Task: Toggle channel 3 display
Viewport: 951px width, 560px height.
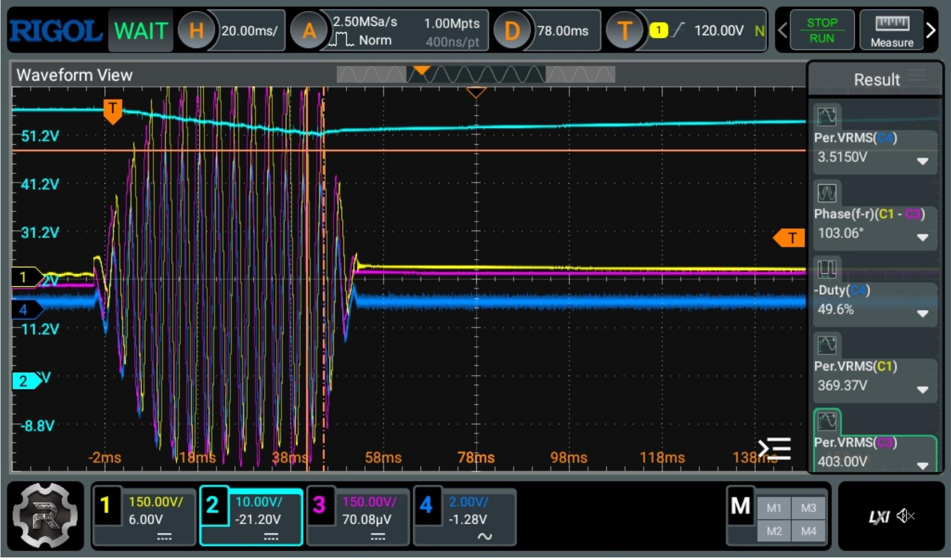Action: [319, 506]
